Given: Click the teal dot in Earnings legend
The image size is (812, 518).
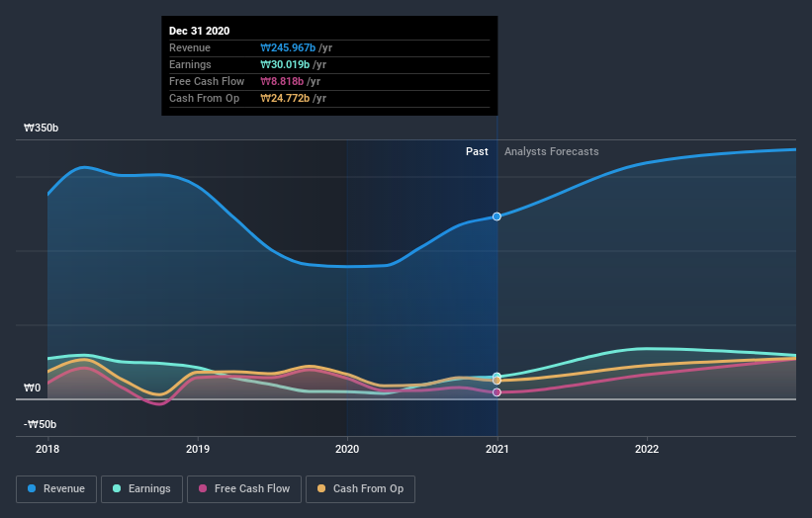Looking at the screenshot, I should 117,488.
